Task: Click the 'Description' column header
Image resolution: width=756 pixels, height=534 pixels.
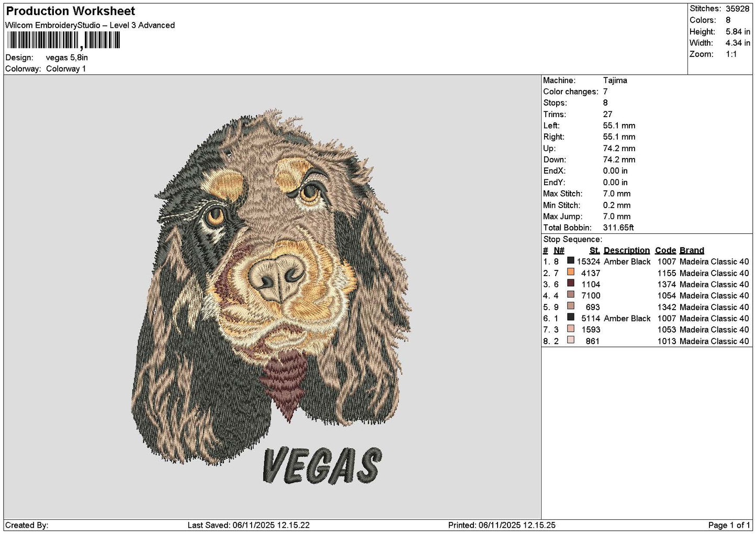Action: (x=627, y=251)
